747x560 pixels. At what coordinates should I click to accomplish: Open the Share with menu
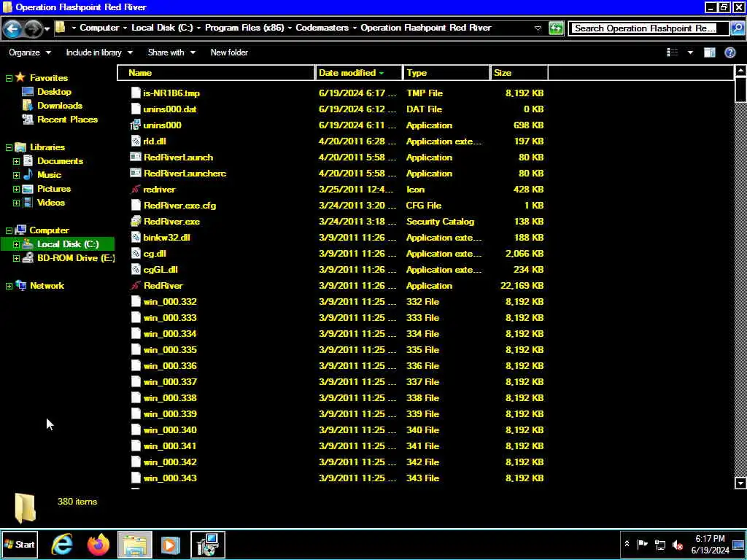point(171,52)
